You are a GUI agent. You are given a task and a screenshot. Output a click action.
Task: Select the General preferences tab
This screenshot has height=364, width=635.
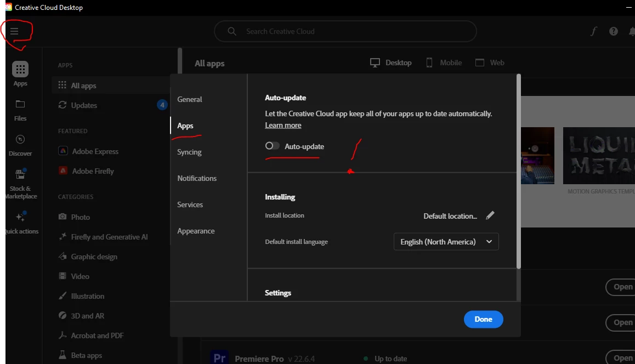pyautogui.click(x=190, y=99)
